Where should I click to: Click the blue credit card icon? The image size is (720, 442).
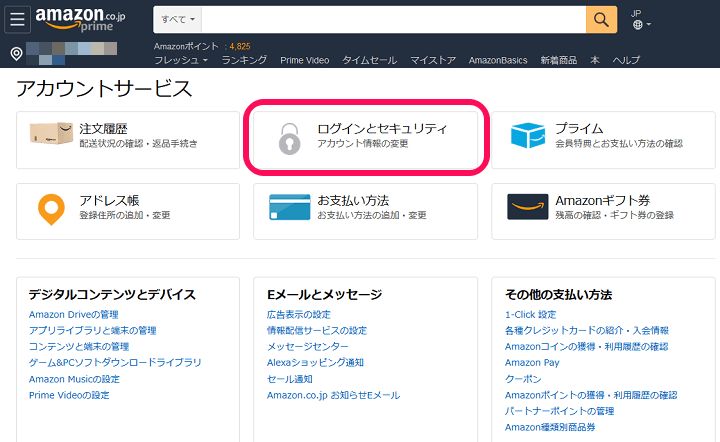[290, 207]
